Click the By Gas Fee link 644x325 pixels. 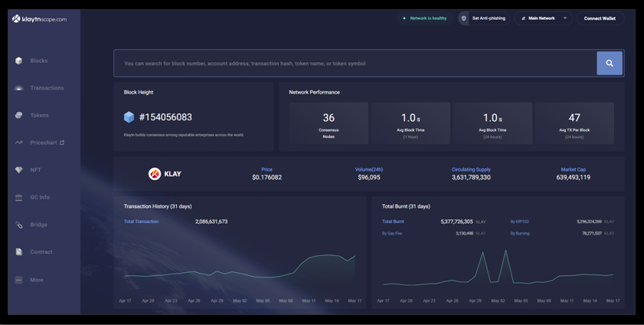click(392, 233)
